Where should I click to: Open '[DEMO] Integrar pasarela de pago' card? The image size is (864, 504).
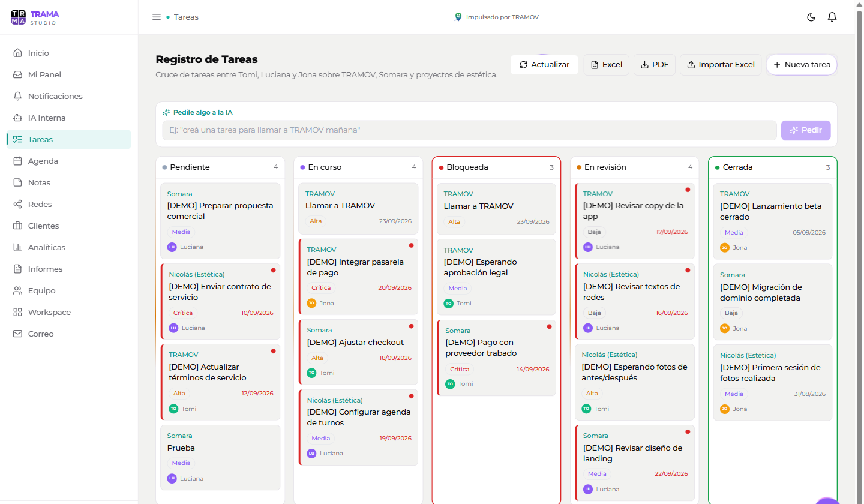(x=358, y=277)
